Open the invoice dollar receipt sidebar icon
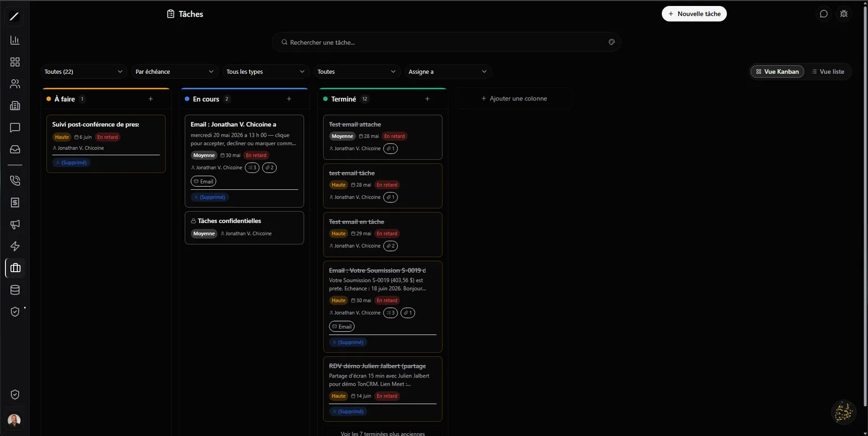 [15, 202]
